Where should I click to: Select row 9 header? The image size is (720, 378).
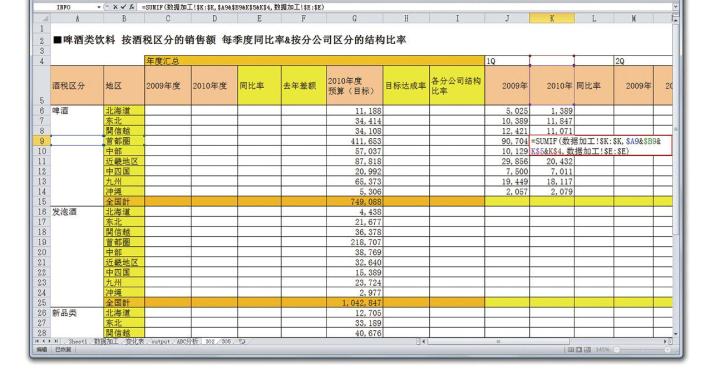coord(42,141)
